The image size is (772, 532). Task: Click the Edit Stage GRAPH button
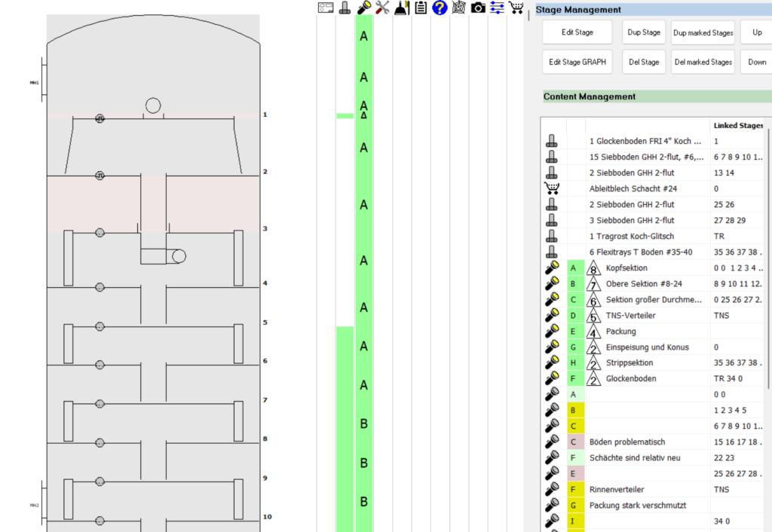pos(577,62)
